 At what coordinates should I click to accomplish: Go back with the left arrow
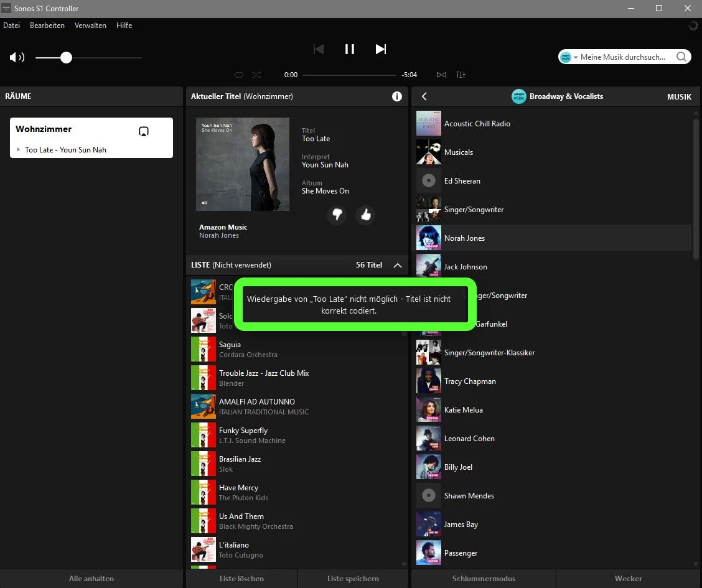pyautogui.click(x=424, y=96)
